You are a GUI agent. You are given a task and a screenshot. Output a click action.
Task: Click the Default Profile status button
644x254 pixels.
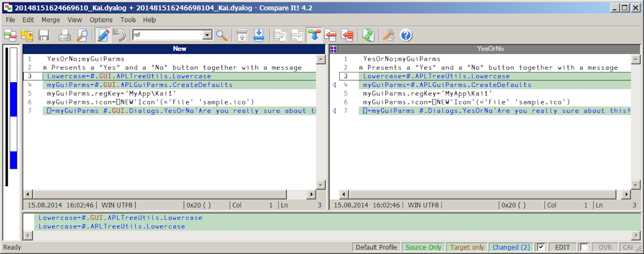(x=376, y=247)
